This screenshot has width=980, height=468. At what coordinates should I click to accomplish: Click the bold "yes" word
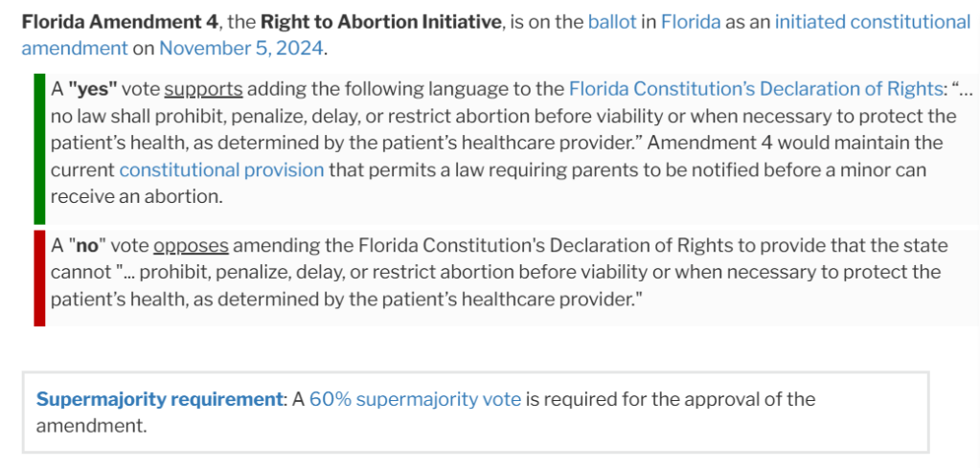[93, 89]
